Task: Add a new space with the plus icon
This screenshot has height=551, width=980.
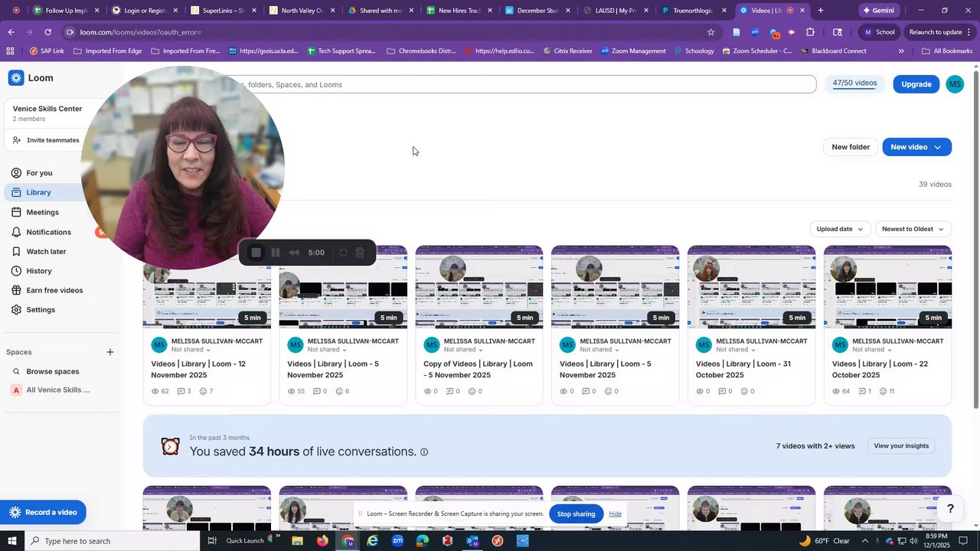Action: [x=110, y=352]
